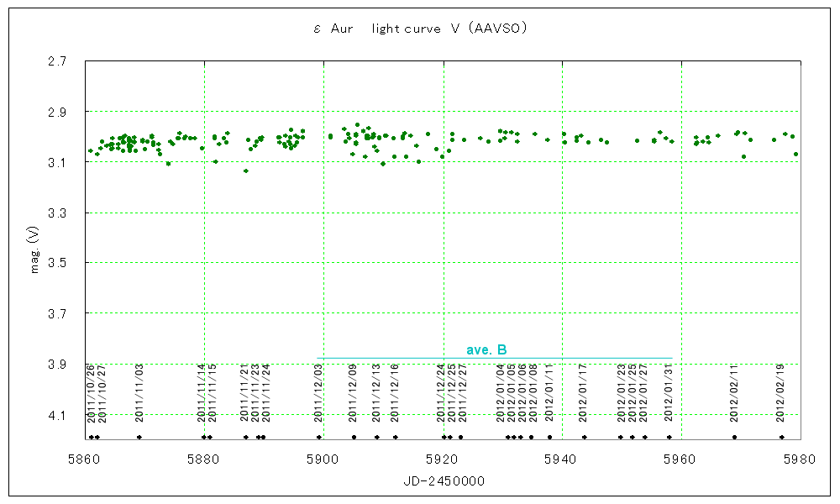Click the lowest green data point near JD 5887
Viewport: 840px width, 504px height.
coord(245,171)
